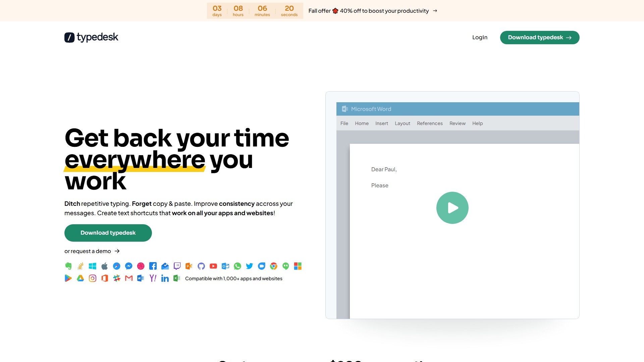This screenshot has height=362, width=644.
Task: Select the Excel app icon
Action: coord(176,278)
